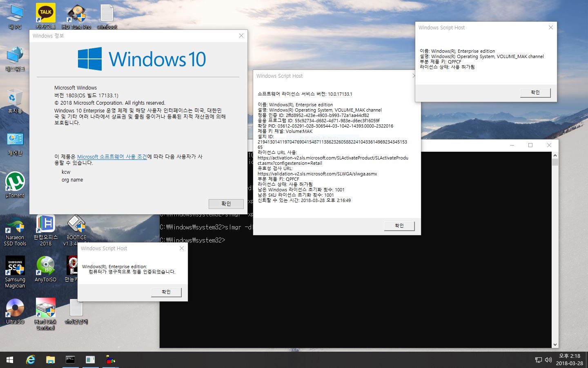This screenshot has width=588, height=368.
Task: Switch to Command Prompt taskbar button
Action: tap(70, 360)
